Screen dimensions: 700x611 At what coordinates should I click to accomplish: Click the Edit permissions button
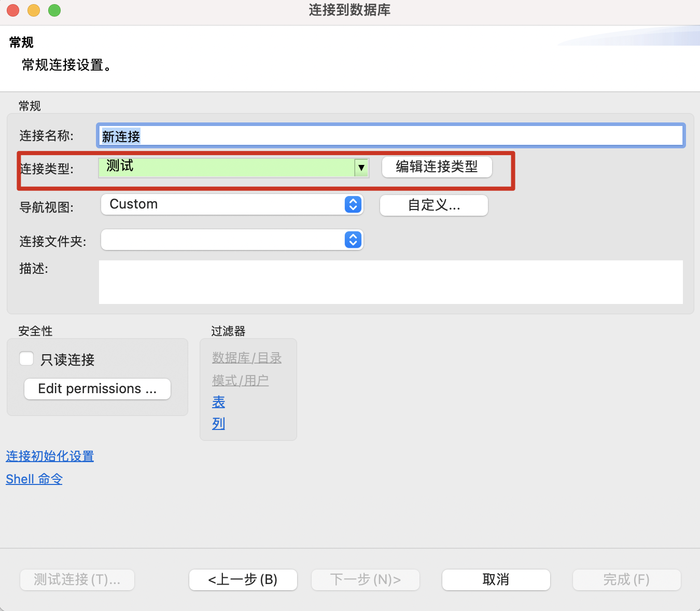click(97, 388)
